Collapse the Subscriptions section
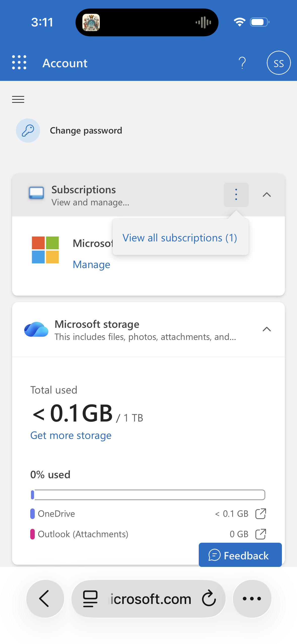The height and width of the screenshot is (644, 297). click(x=267, y=195)
